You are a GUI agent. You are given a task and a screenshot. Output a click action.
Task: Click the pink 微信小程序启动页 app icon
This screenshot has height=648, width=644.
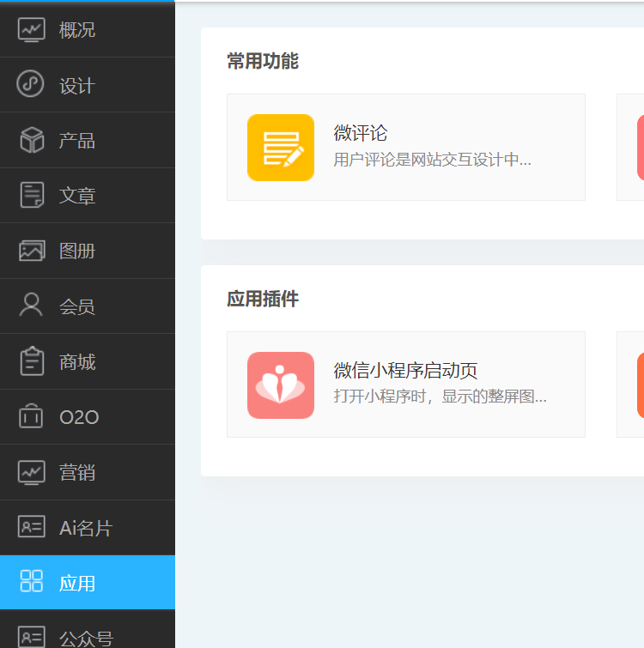click(x=281, y=385)
